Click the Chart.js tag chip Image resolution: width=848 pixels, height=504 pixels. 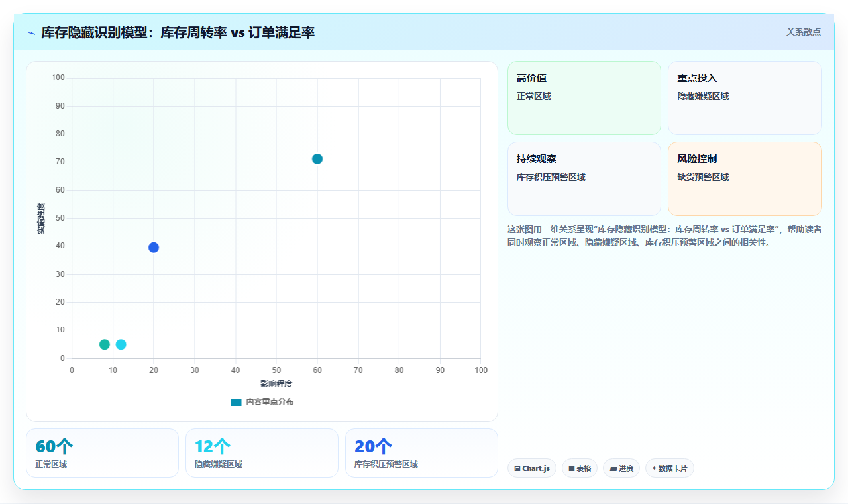click(x=532, y=468)
